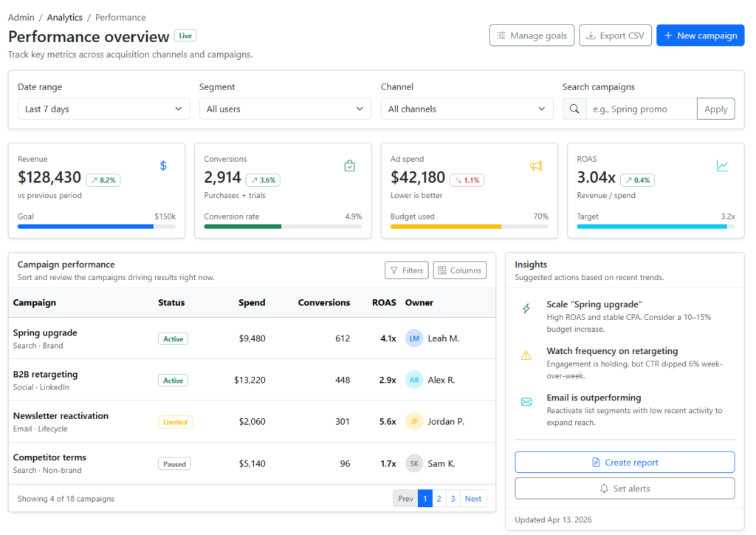Expand the Segment All users dropdown

click(x=285, y=109)
